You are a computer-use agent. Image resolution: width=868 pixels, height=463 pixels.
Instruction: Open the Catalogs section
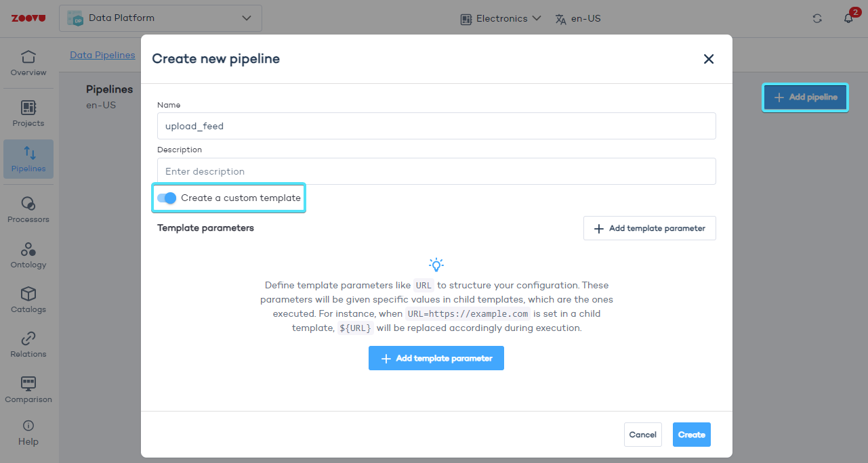[x=28, y=300]
